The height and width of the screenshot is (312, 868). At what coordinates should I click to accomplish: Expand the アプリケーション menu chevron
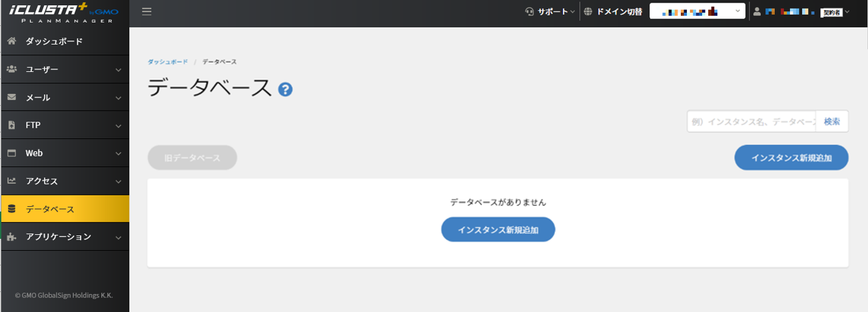(x=118, y=237)
